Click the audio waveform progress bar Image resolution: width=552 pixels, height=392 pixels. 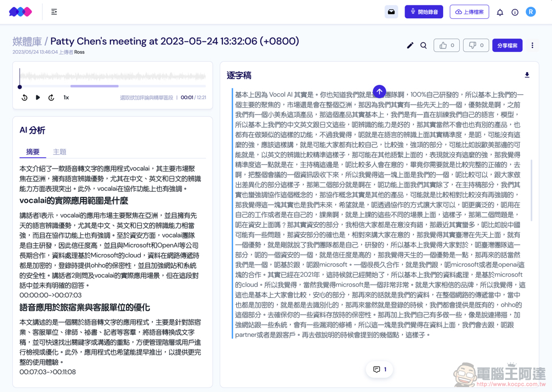point(113,78)
